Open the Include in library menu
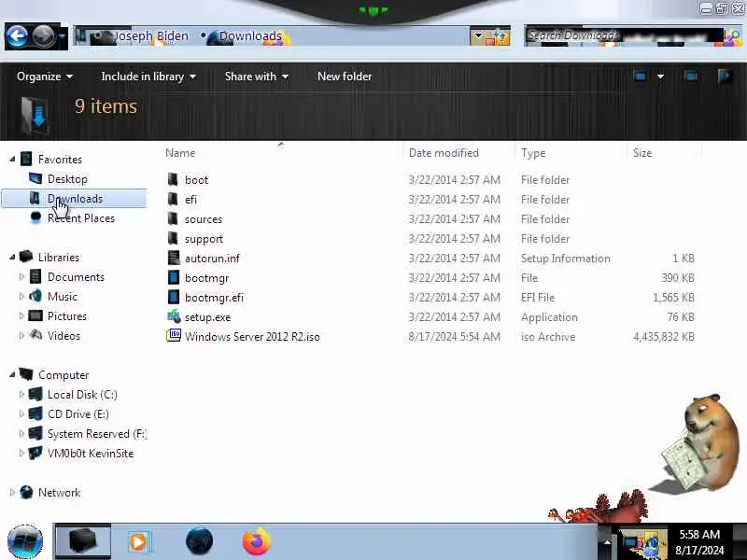The width and height of the screenshot is (747, 560). pos(148,77)
